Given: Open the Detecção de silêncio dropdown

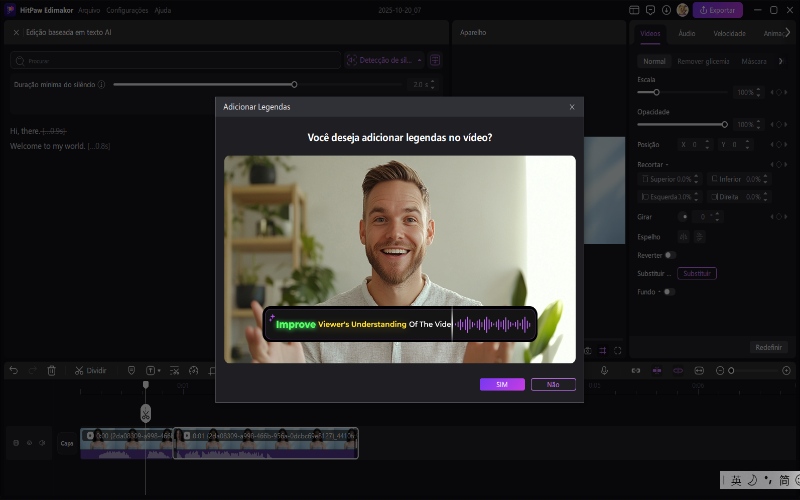Looking at the screenshot, I should [x=385, y=60].
